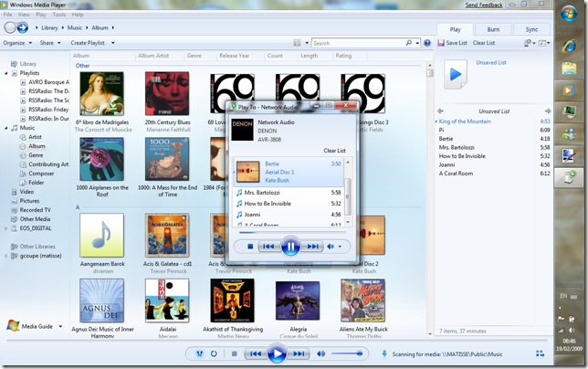Toggle repeat in main player controls
The image size is (588, 369).
coord(214,353)
